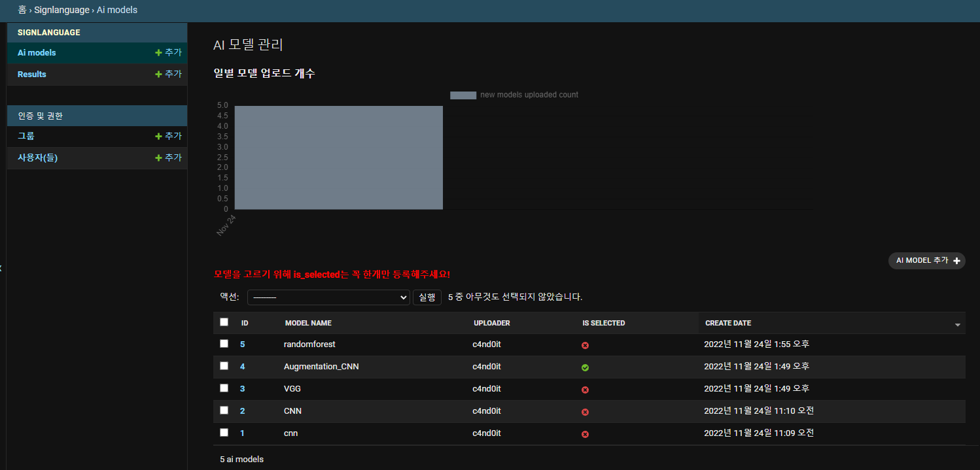Click the Nov 24 bar in the chart
980x470 pixels.
coord(338,157)
